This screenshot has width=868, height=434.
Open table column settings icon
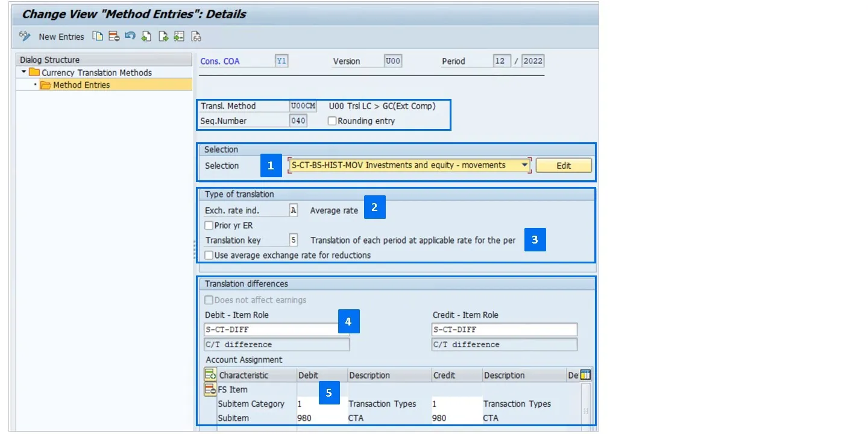pos(585,375)
